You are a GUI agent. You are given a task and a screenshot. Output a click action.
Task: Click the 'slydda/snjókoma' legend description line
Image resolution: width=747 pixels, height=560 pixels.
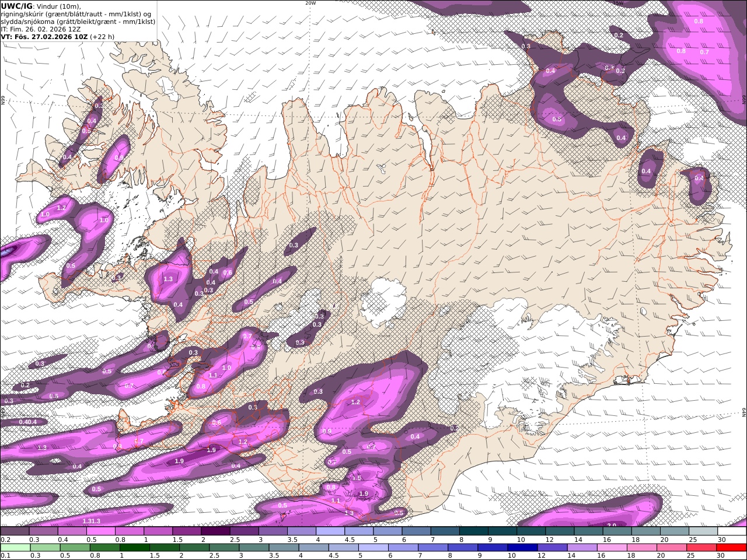[x=78, y=22]
